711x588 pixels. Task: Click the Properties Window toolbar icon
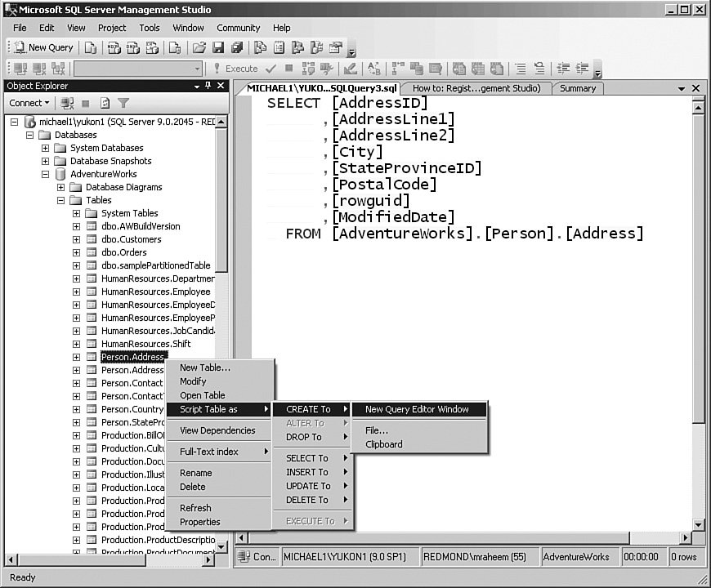pos(336,47)
